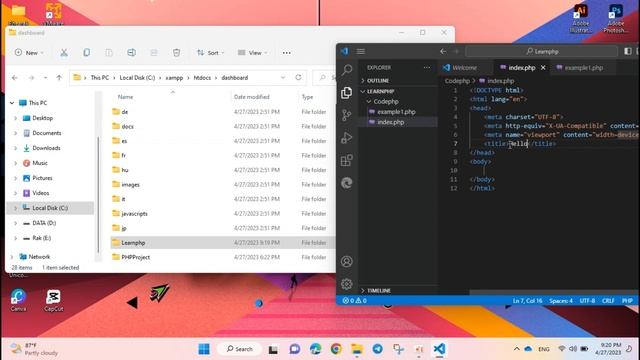This screenshot has width=640, height=360.
Task: Click the xampp breadcrumb in address bar
Action: [174, 78]
